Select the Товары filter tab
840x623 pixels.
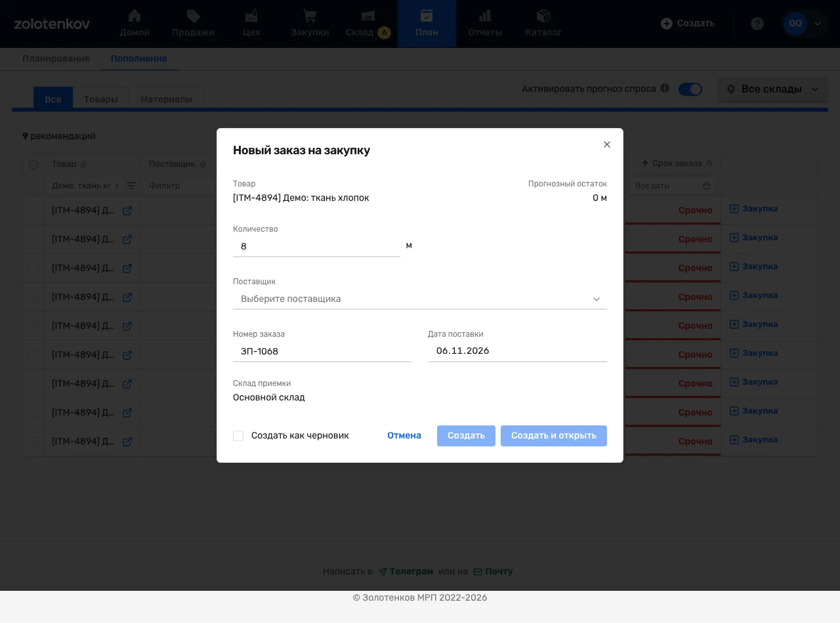tap(101, 98)
